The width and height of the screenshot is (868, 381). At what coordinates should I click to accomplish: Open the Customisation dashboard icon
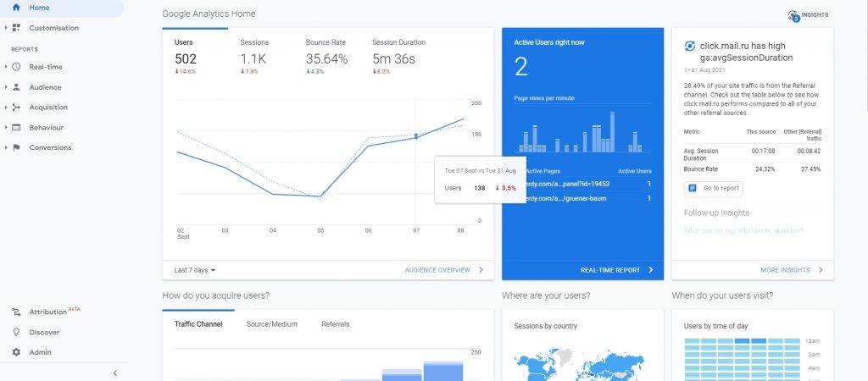[x=16, y=28]
